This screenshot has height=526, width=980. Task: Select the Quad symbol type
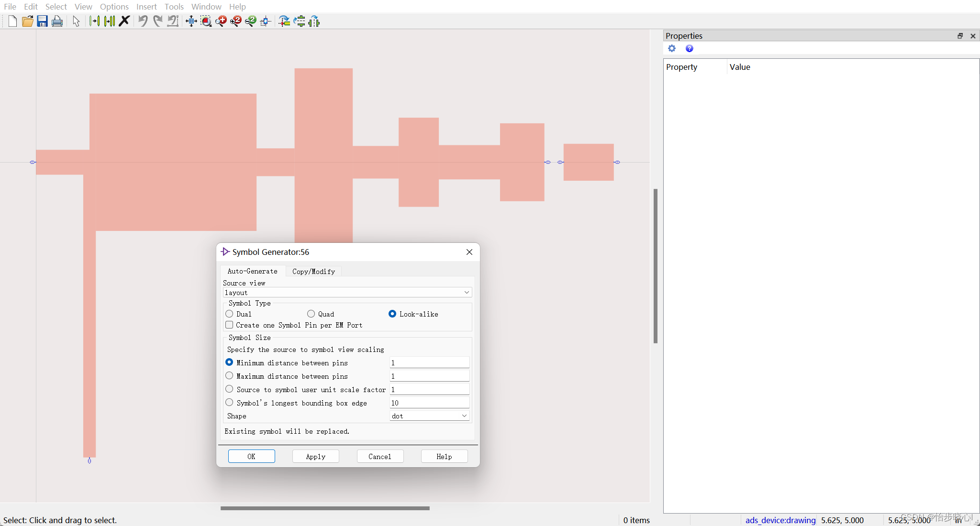[311, 314]
